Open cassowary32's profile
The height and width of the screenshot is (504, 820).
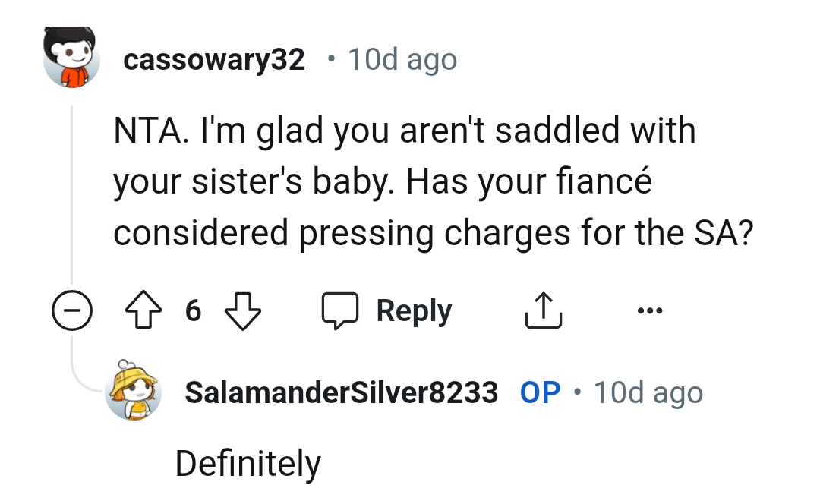[215, 59]
